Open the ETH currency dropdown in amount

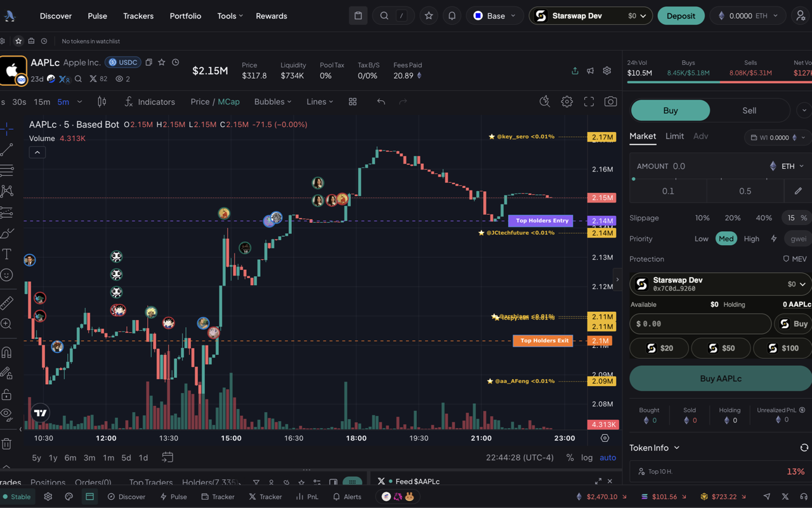tap(787, 166)
